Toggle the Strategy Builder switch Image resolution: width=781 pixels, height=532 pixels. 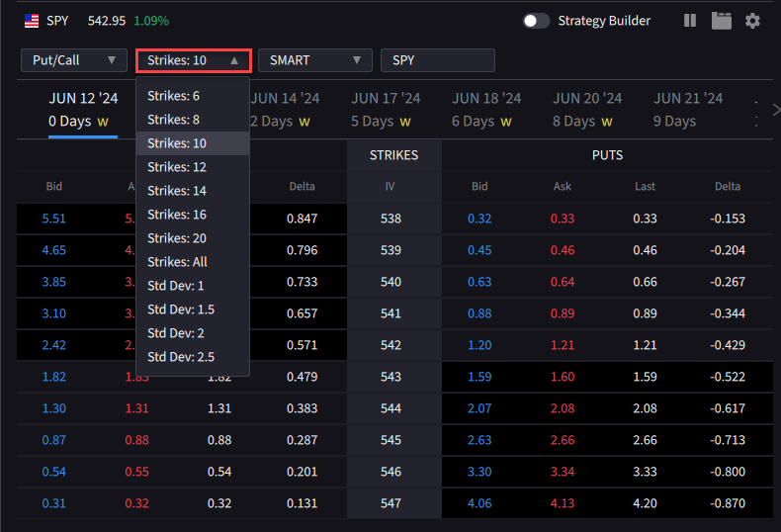click(536, 21)
